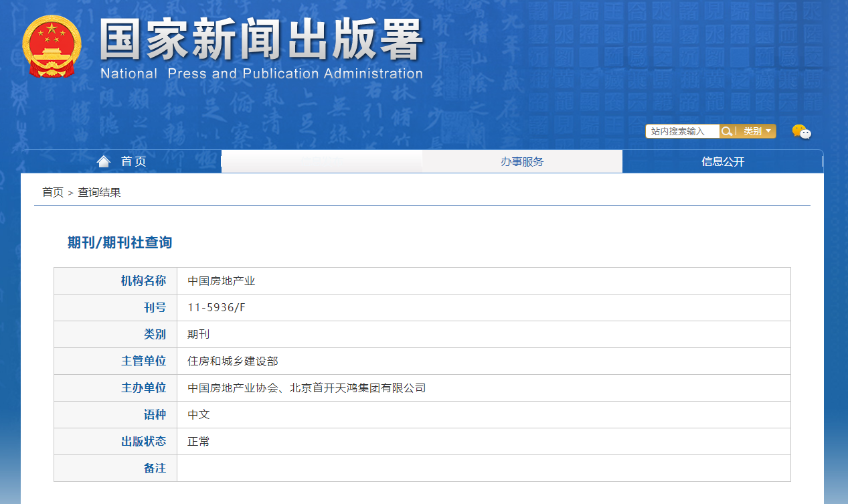
Task: Click the 正常 publication status value
Action: [199, 442]
